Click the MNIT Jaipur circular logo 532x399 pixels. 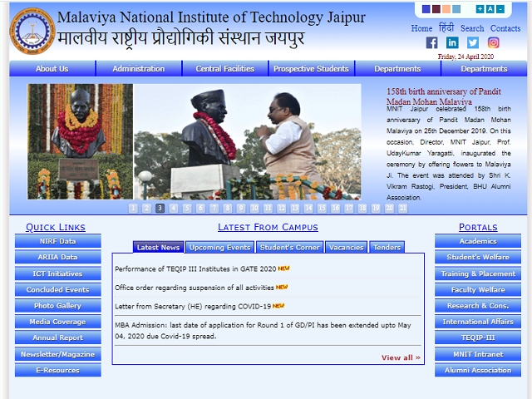point(32,32)
